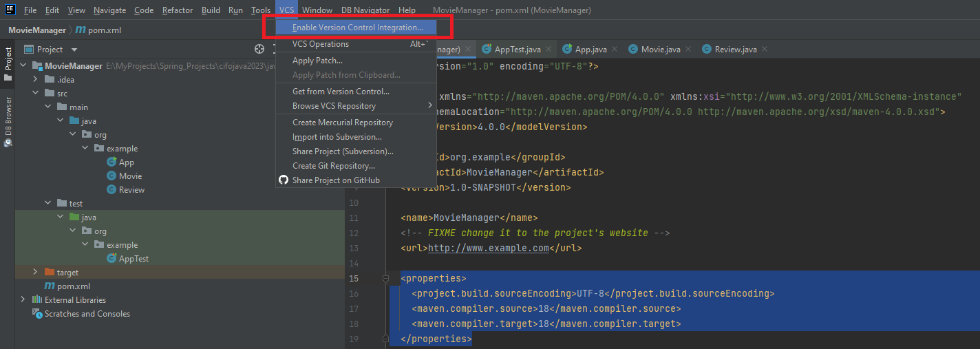Choose Get from Version Control
980x349 pixels.
pos(356,92)
